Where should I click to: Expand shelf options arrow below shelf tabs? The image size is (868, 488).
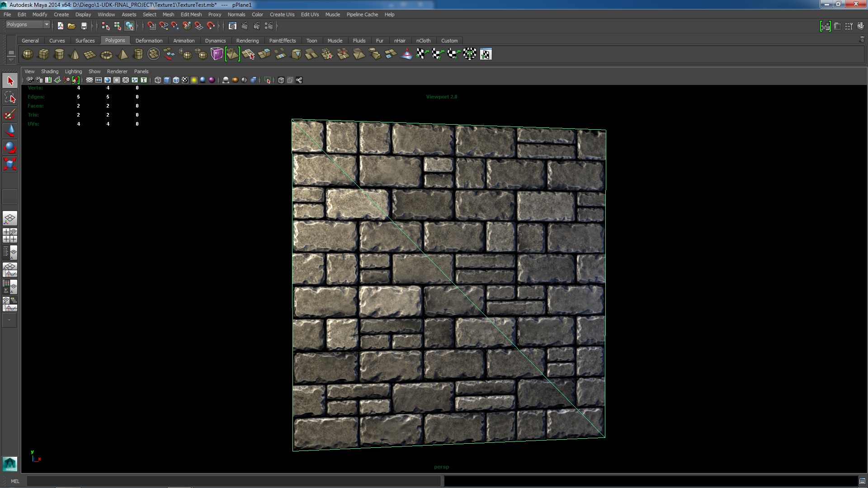tap(11, 60)
